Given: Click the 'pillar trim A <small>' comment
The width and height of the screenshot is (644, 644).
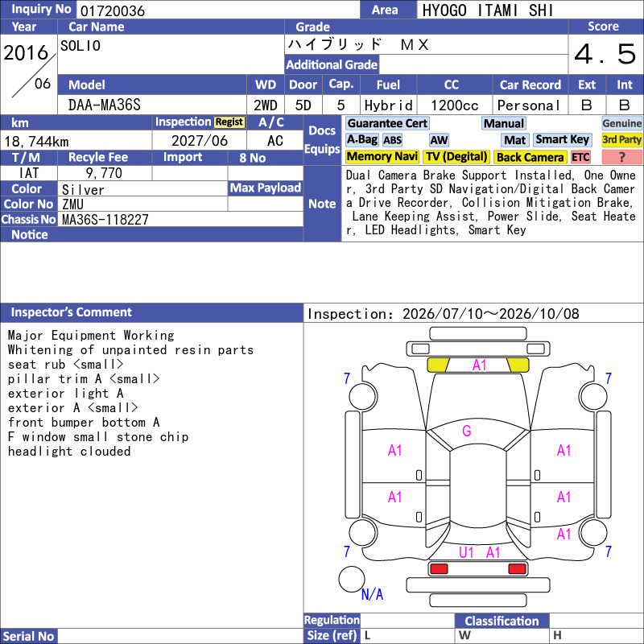Looking at the screenshot, I should 84,378.
